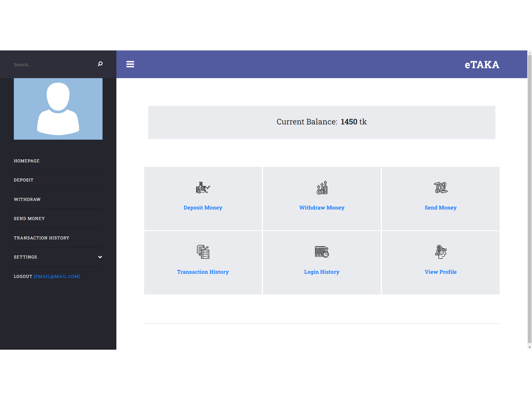The image size is (532, 399).
Task: Click the Deposit Money bag icon
Action: click(x=203, y=188)
